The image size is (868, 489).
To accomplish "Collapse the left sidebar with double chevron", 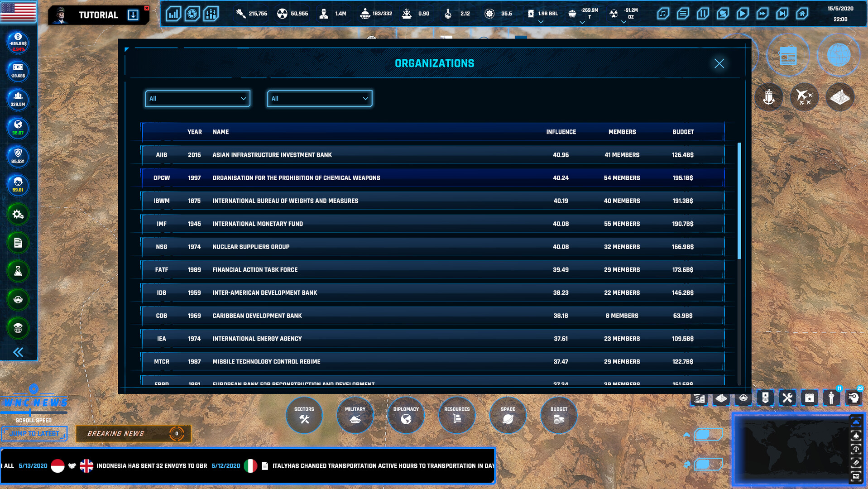I will point(18,352).
